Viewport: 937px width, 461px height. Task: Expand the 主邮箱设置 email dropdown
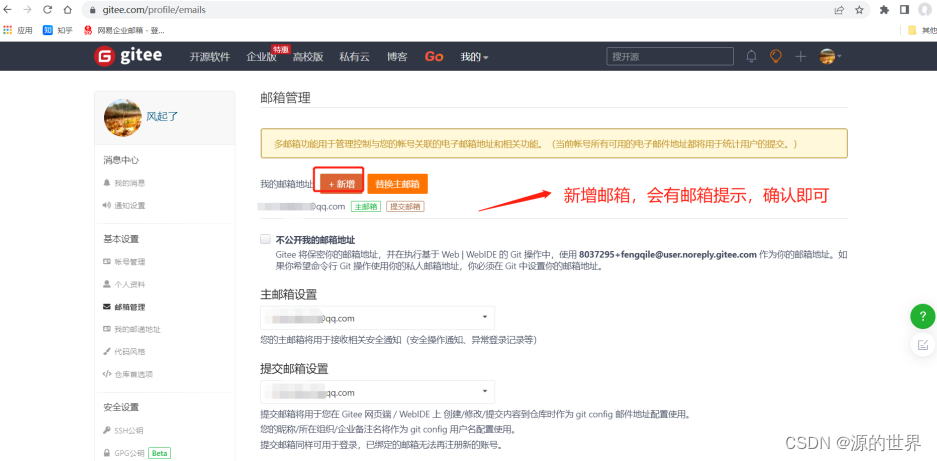click(x=377, y=318)
